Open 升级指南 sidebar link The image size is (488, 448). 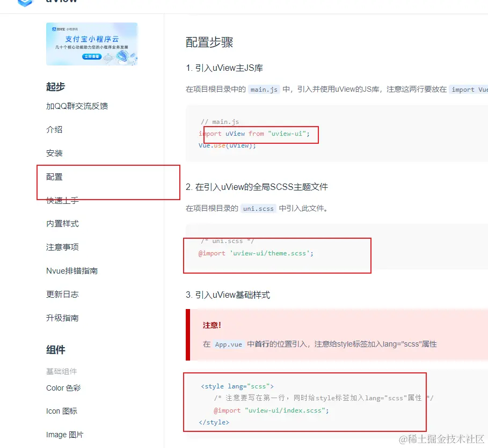pos(62,318)
